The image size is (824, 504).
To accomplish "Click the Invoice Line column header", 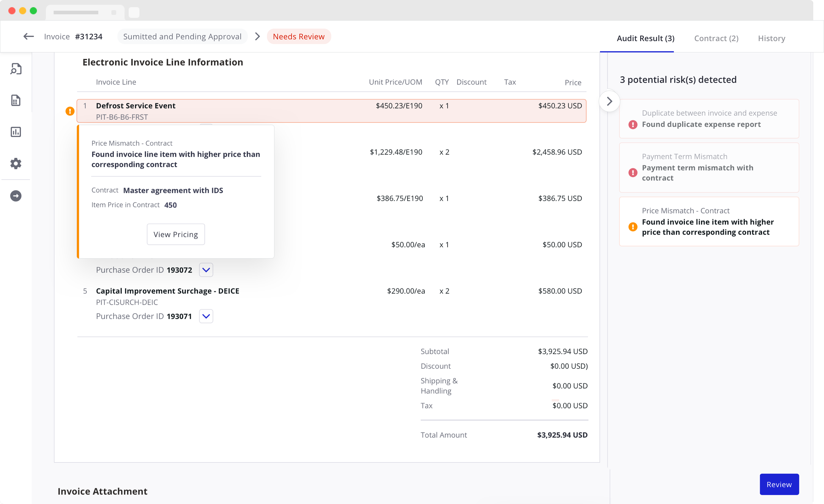I will tap(116, 82).
